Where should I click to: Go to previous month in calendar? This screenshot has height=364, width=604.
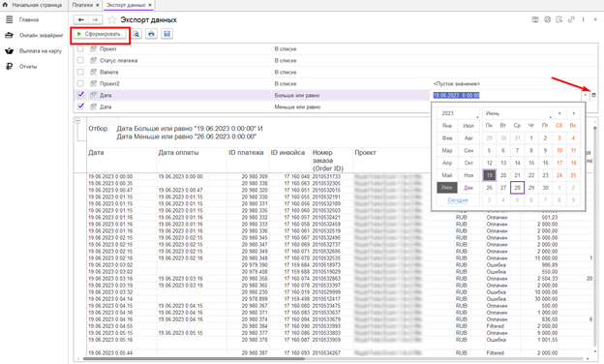(x=559, y=113)
